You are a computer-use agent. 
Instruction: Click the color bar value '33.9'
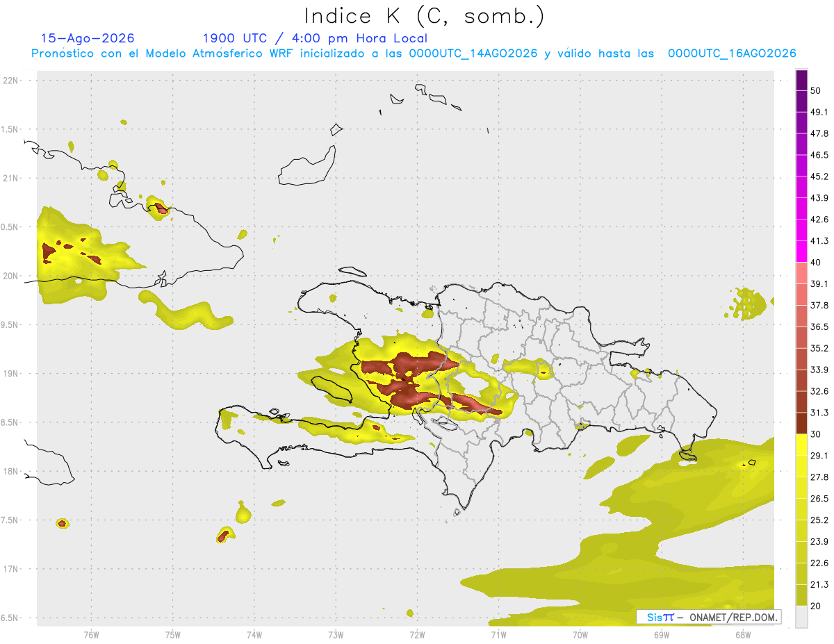pyautogui.click(x=819, y=370)
